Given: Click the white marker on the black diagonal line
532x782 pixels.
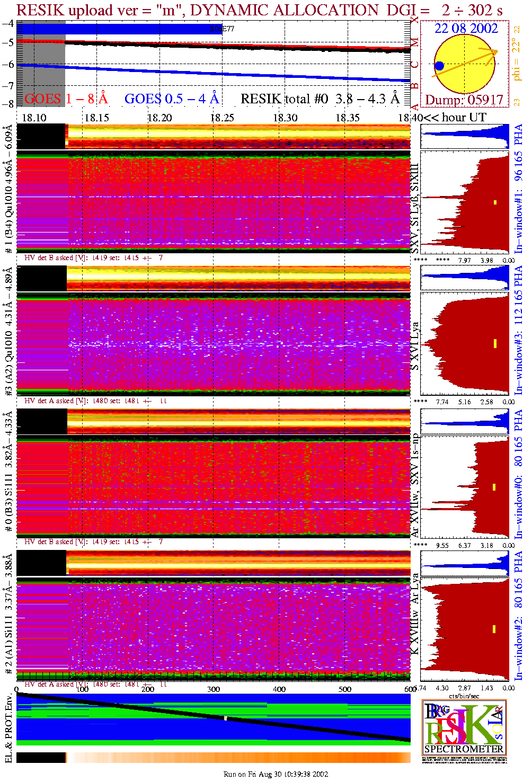Looking at the screenshot, I should click(x=226, y=718).
